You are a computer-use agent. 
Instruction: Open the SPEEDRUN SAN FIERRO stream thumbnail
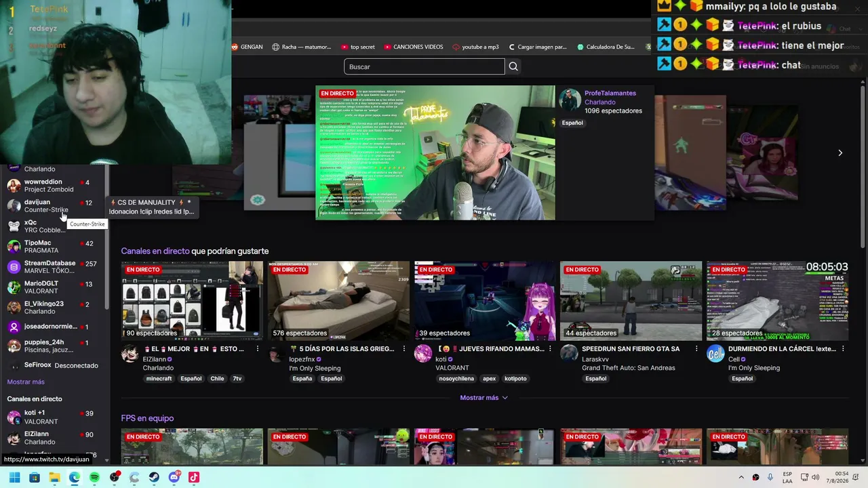pos(631,300)
